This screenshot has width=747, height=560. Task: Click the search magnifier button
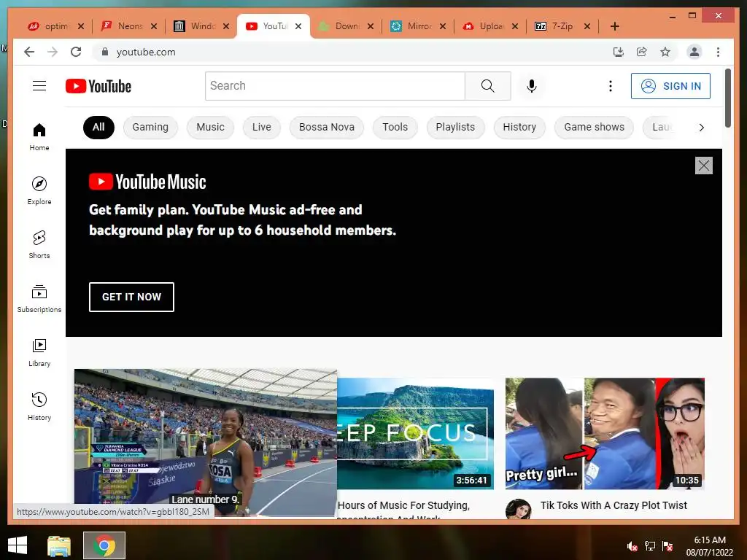(x=488, y=86)
